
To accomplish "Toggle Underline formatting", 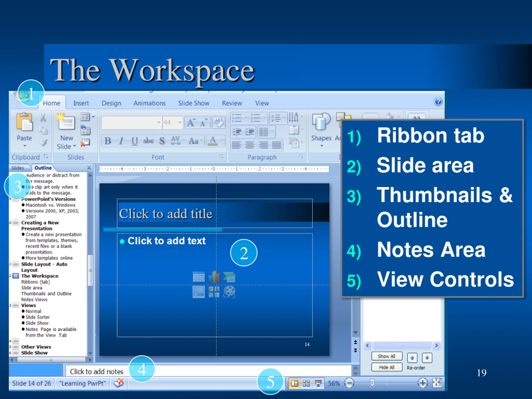I will [x=135, y=141].
